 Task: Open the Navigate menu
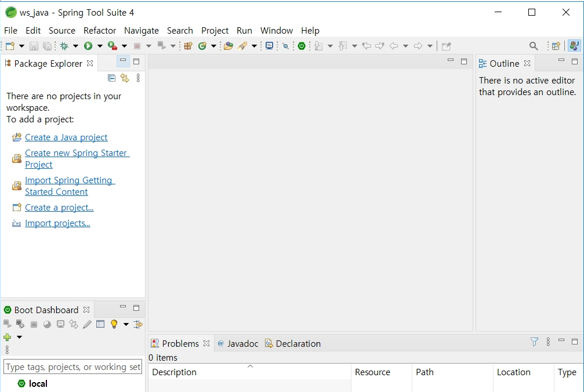141,31
